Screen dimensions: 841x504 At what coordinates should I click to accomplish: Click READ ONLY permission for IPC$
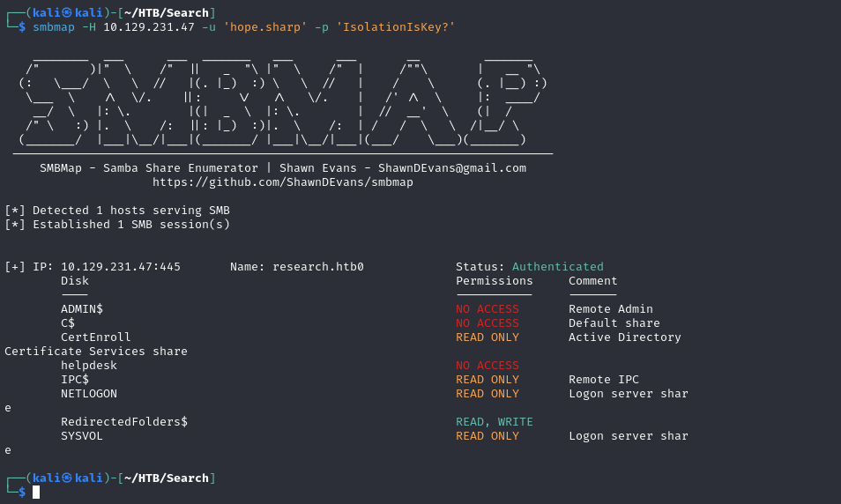pos(487,379)
